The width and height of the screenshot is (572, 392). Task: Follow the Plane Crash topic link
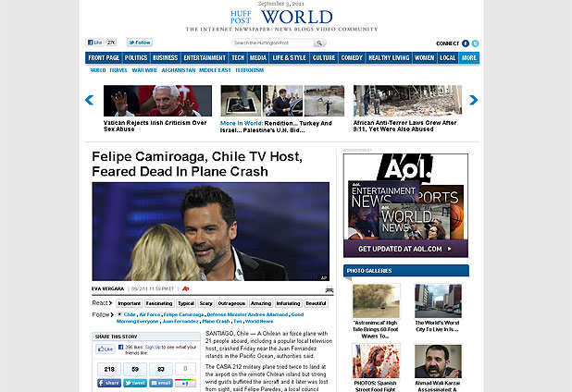click(216, 322)
